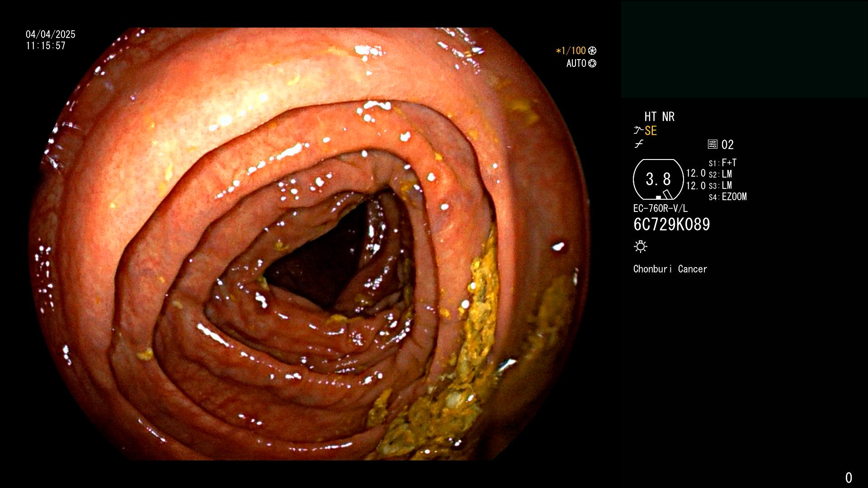Click the image count icon beside 02
This screenshot has width=868, height=488.
pyautogui.click(x=712, y=144)
